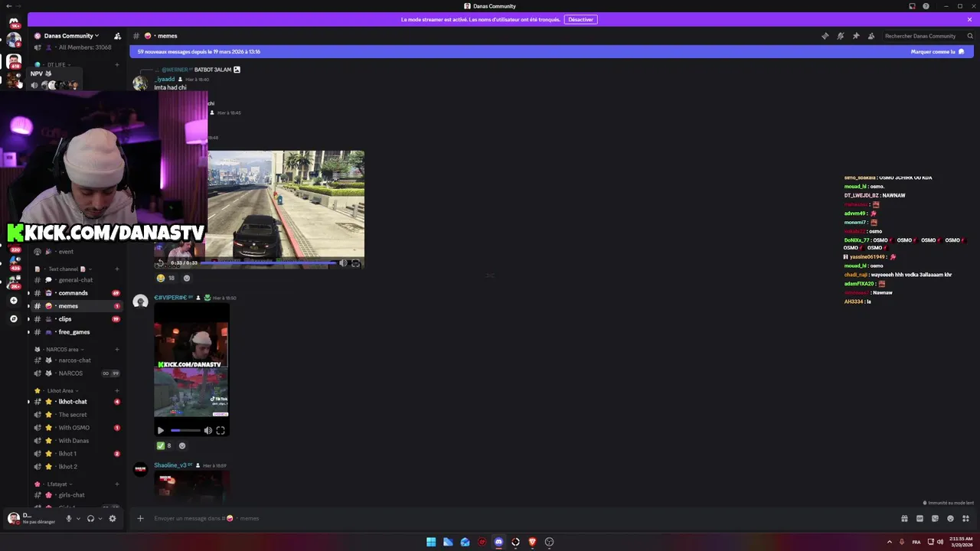Viewport: 980px width, 551px height.
Task: Open the Threads icon in channel header
Action: pyautogui.click(x=825, y=36)
